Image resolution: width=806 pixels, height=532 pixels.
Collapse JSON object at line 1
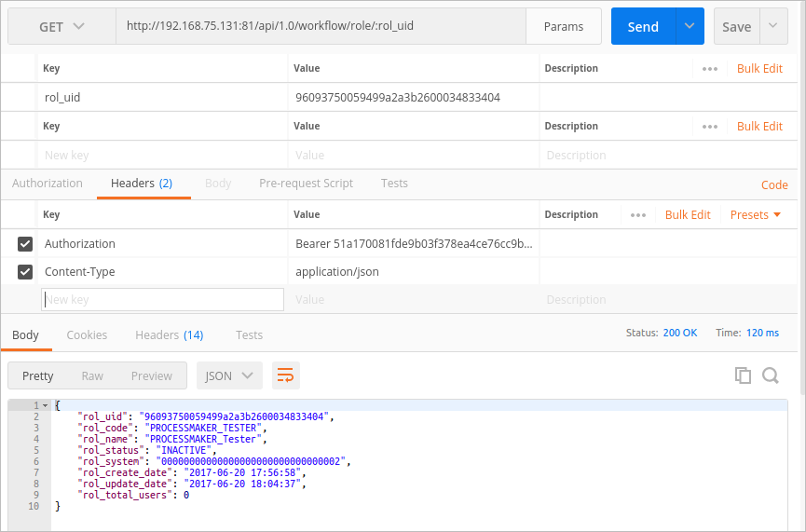45,405
